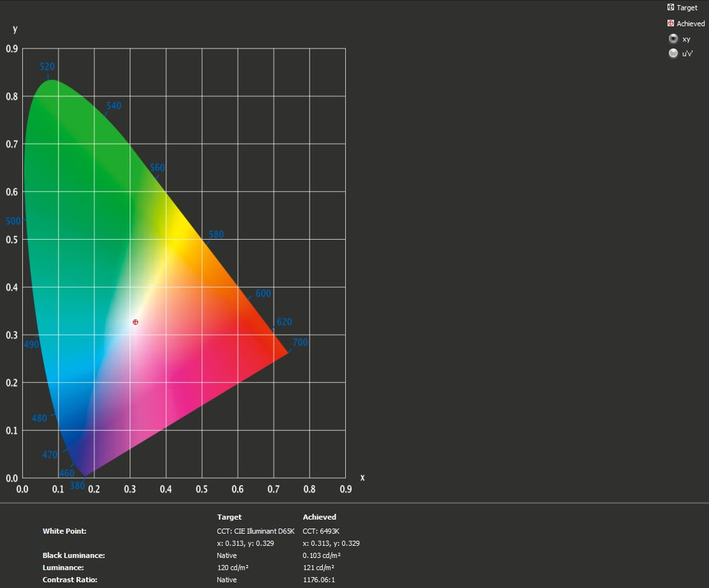Click the Achieved column header
Image resolution: width=709 pixels, height=588 pixels.
(x=319, y=517)
